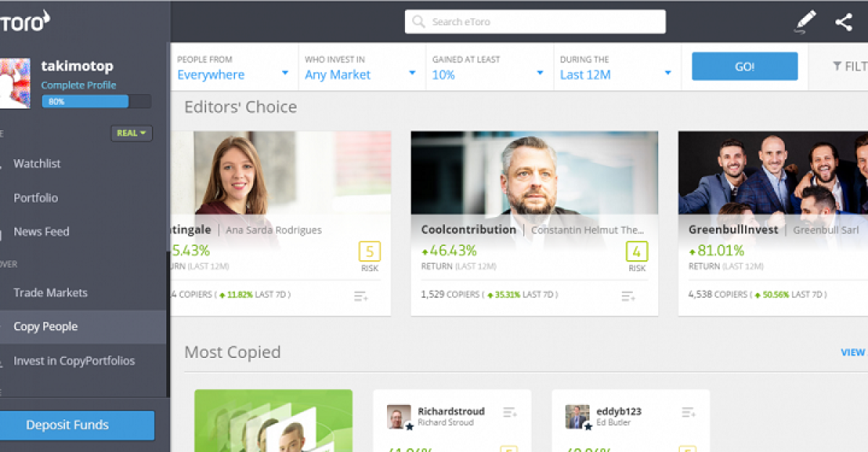Toggle the REAL account mode switch
The width and height of the screenshot is (868, 452).
point(132,133)
